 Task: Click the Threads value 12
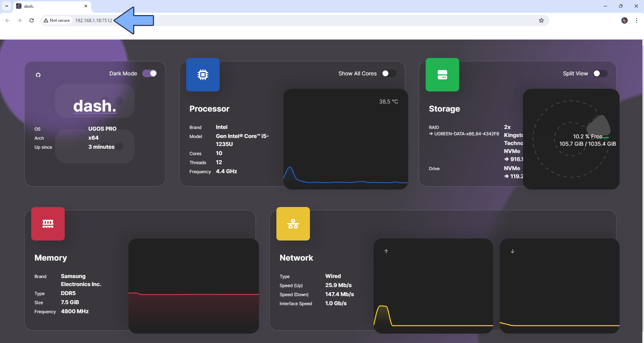click(x=219, y=162)
